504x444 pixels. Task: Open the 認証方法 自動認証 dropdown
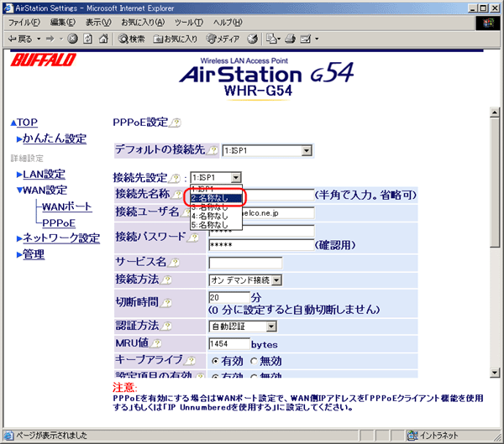[x=243, y=326]
